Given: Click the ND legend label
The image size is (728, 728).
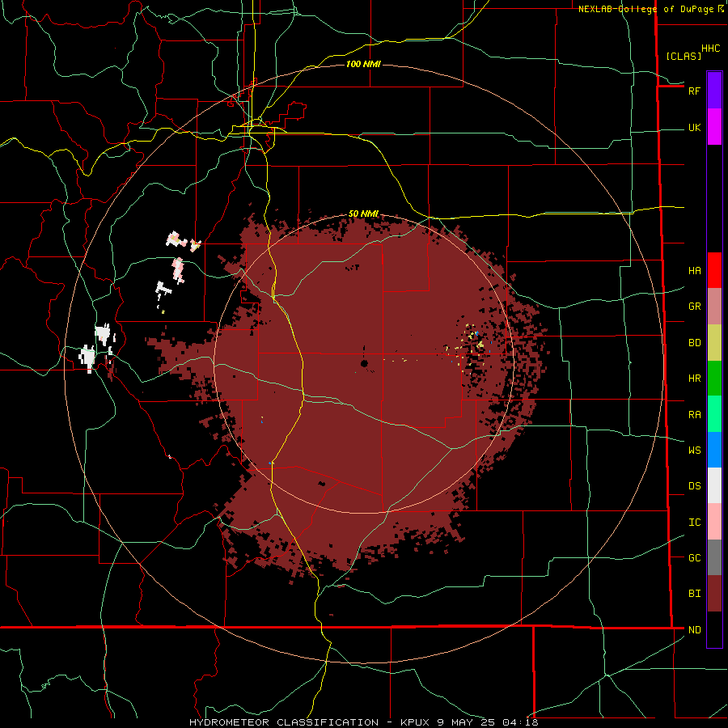Looking at the screenshot, I should [x=694, y=629].
